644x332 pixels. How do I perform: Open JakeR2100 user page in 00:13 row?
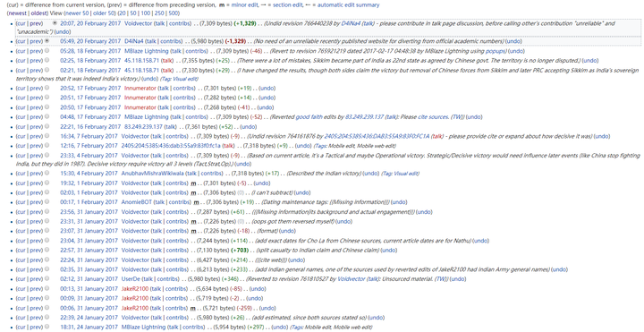click(x=134, y=288)
